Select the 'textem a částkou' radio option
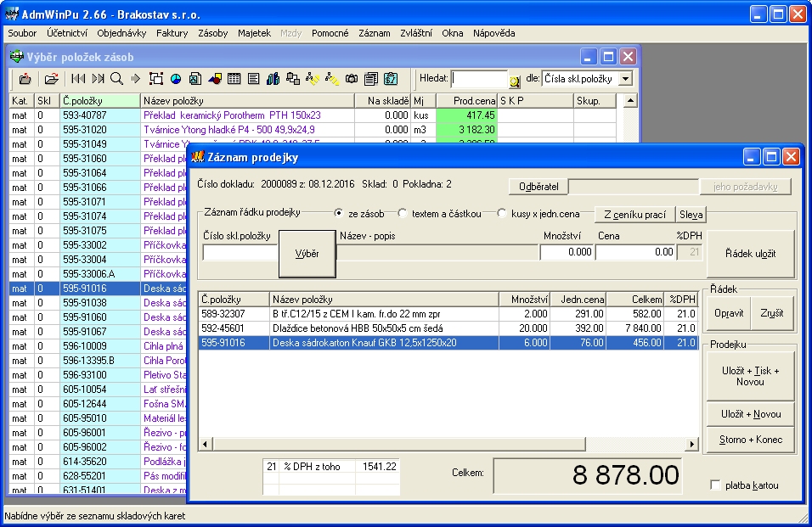 (x=403, y=213)
